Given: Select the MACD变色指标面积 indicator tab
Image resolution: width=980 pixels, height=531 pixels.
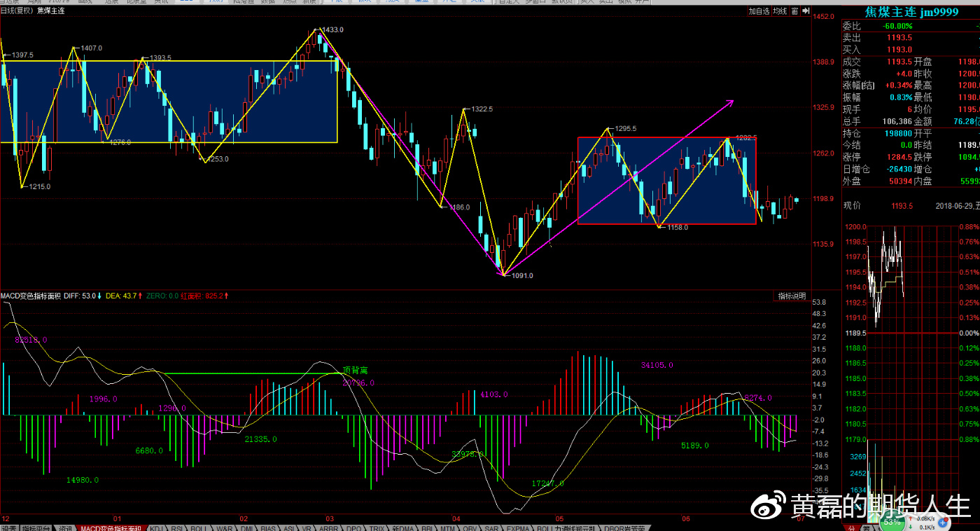Looking at the screenshot, I should click(111, 528).
